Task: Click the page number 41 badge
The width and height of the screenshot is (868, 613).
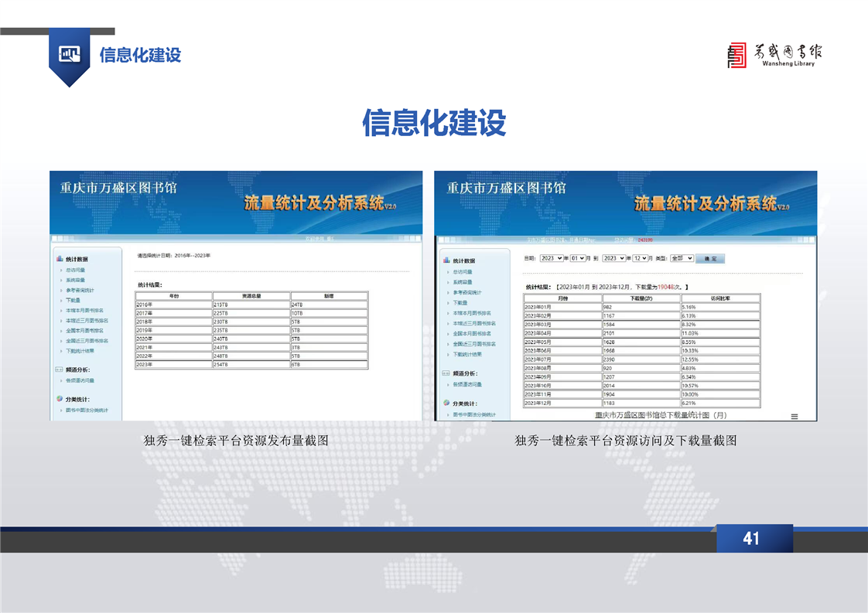Action: [751, 539]
